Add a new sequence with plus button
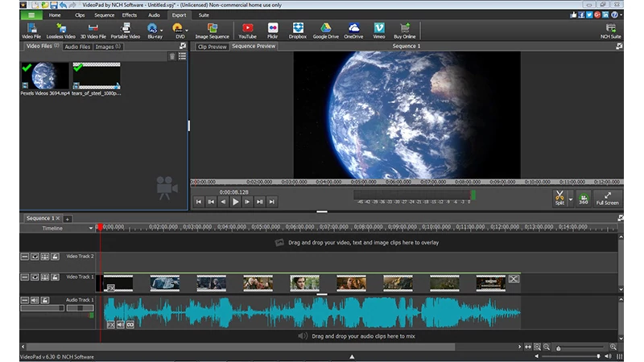The width and height of the screenshot is (644, 362). [x=68, y=219]
